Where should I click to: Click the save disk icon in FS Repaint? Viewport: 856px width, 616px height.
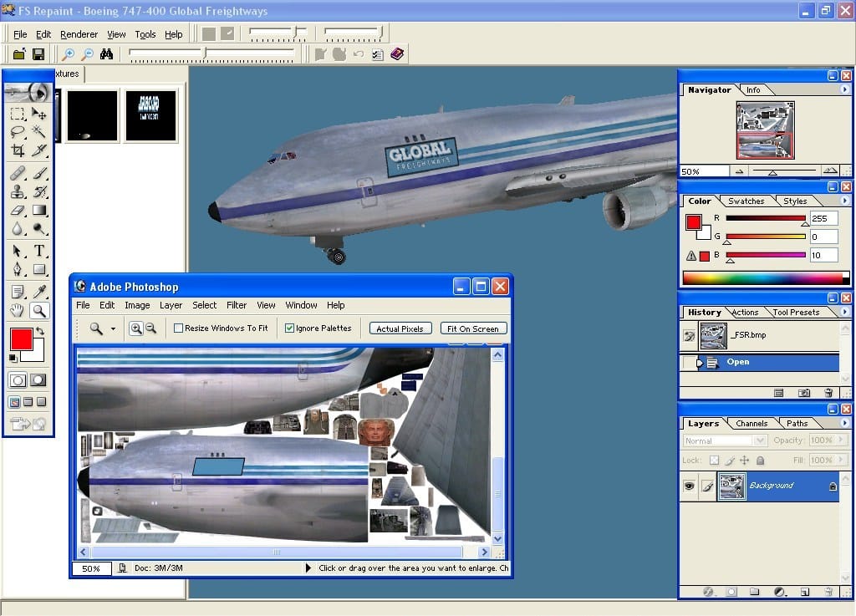coord(38,54)
